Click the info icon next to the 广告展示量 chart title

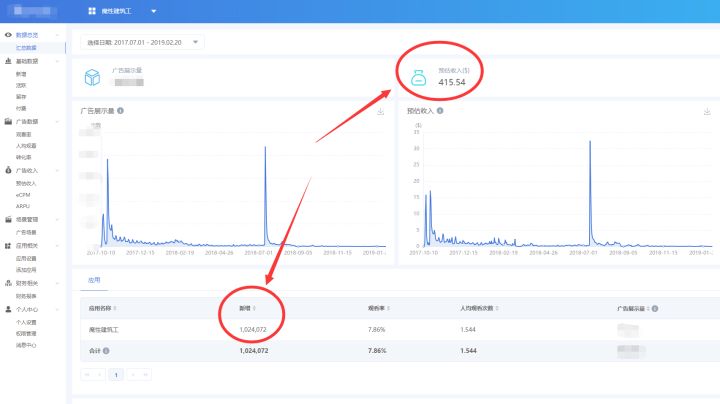[120, 111]
